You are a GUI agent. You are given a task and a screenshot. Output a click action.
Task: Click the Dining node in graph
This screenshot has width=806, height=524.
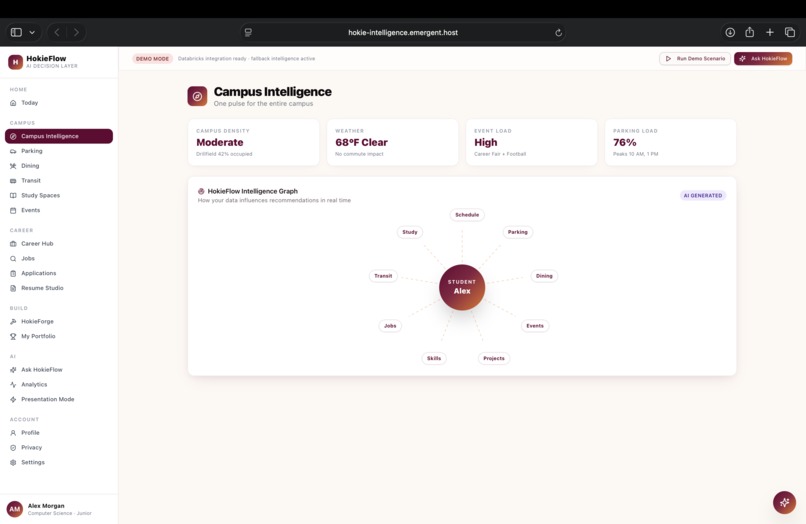point(544,276)
